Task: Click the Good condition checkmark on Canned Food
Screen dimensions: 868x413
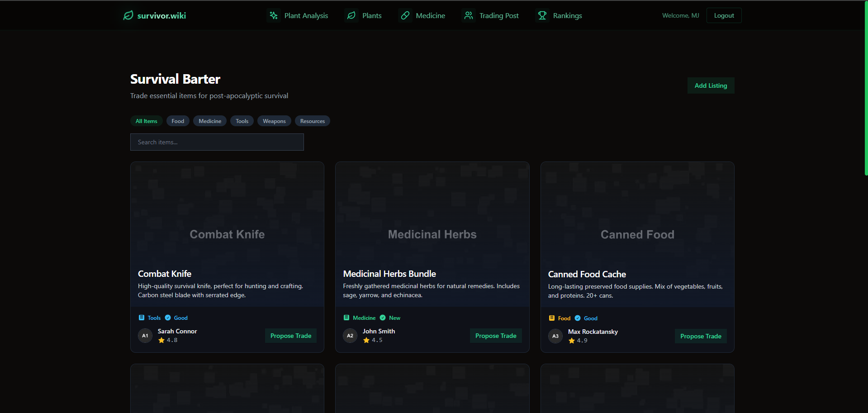Action: pos(578,318)
